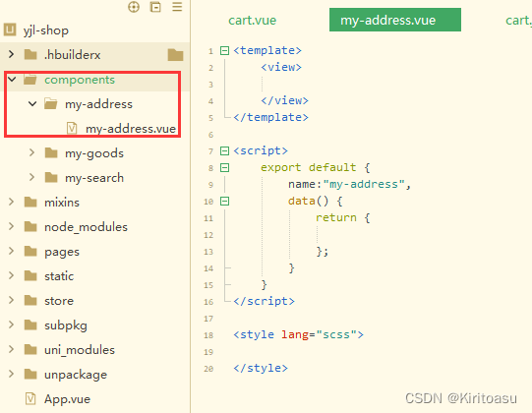Fold the data() block on line 10
The image size is (532, 413).
point(224,201)
